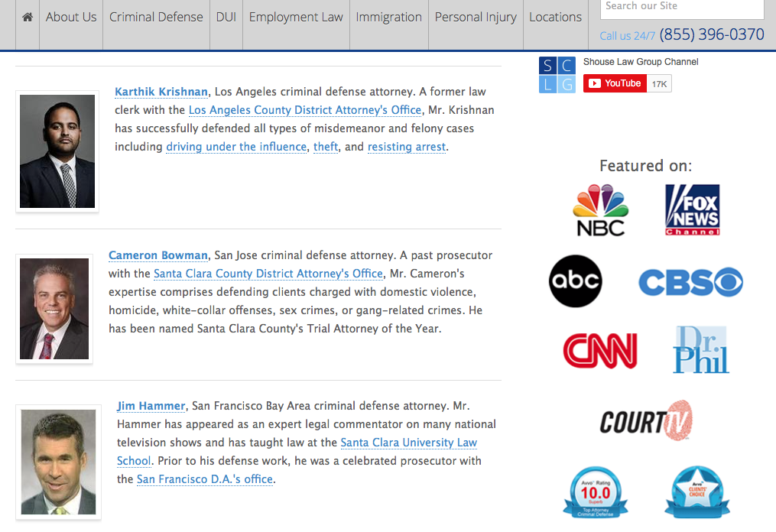The width and height of the screenshot is (776, 532).
Task: Open the Employment Law menu item
Action: pos(296,18)
